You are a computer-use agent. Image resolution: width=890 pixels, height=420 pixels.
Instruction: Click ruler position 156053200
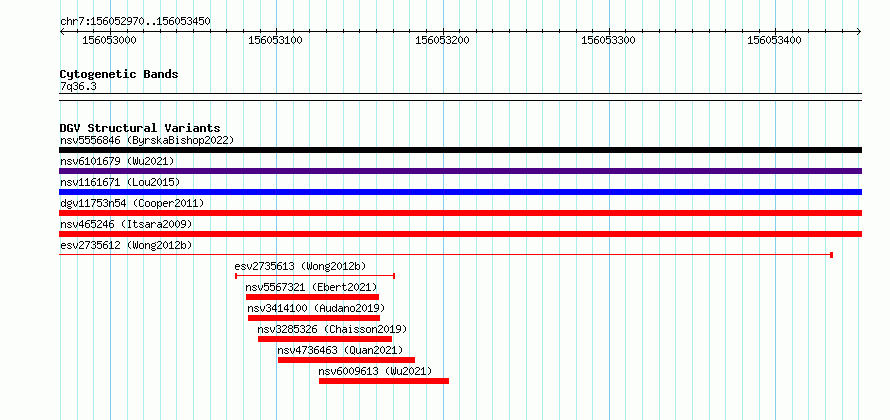point(442,40)
